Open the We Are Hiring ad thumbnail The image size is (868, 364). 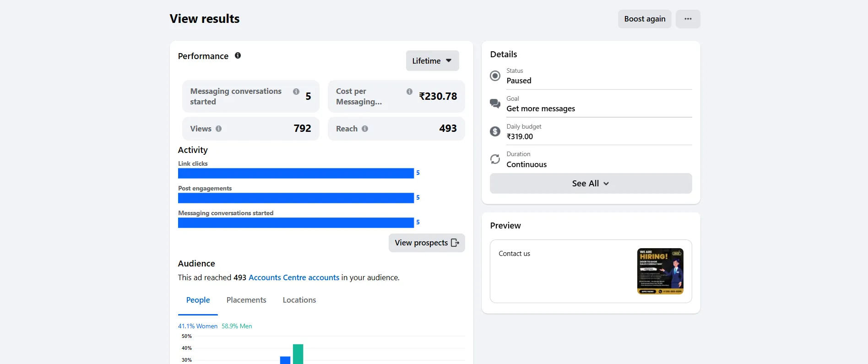[x=660, y=271]
